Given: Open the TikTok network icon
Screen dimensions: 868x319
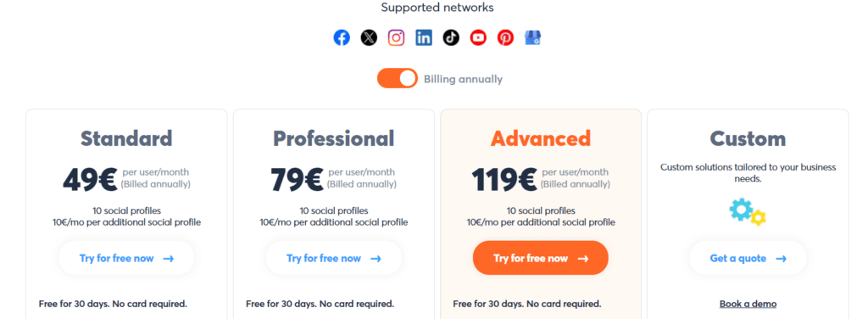Looking at the screenshot, I should pyautogui.click(x=451, y=37).
